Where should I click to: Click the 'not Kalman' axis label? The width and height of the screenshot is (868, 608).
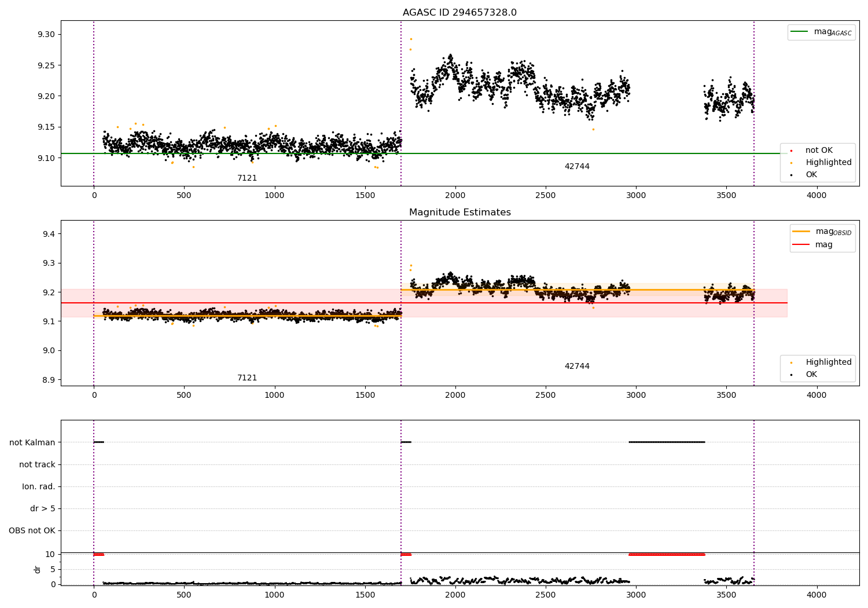click(x=32, y=442)
